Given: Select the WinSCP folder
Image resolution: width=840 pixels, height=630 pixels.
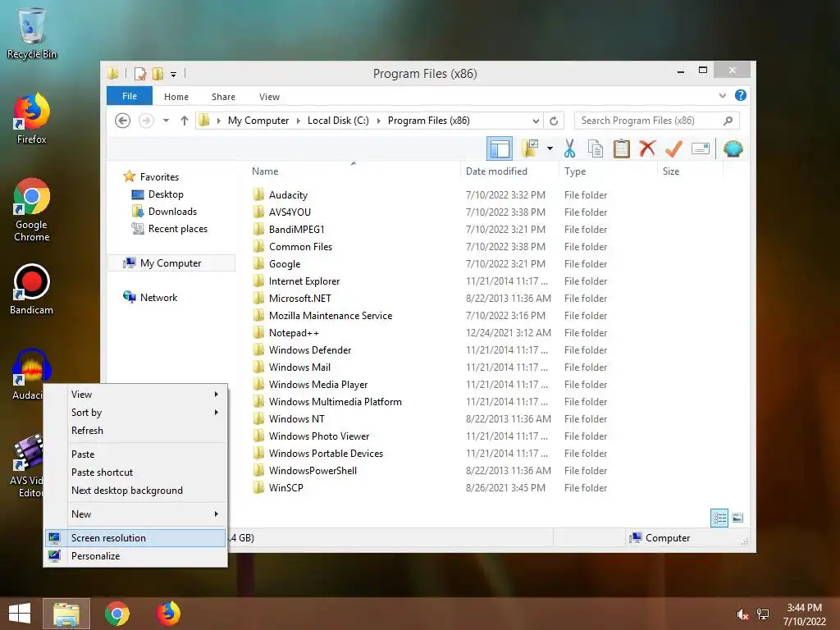Looking at the screenshot, I should tap(286, 487).
